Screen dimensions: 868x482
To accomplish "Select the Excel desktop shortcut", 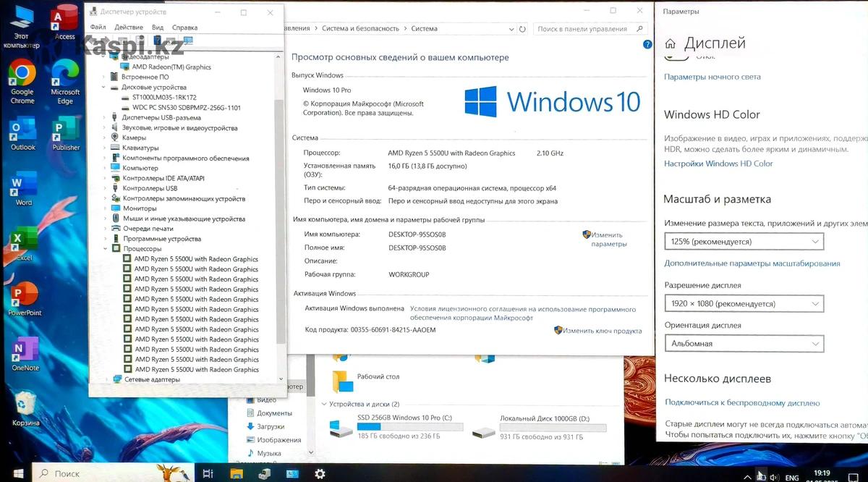I will (24, 244).
